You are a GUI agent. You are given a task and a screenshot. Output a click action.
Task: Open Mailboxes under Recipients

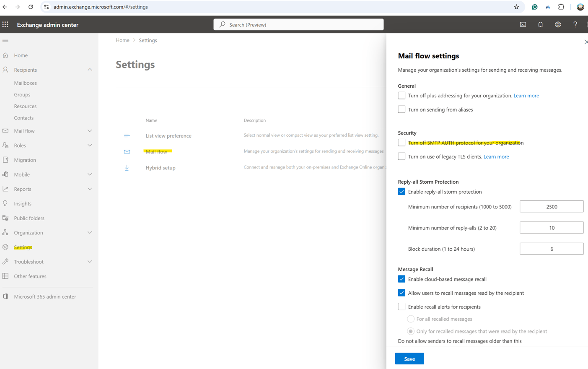click(25, 83)
